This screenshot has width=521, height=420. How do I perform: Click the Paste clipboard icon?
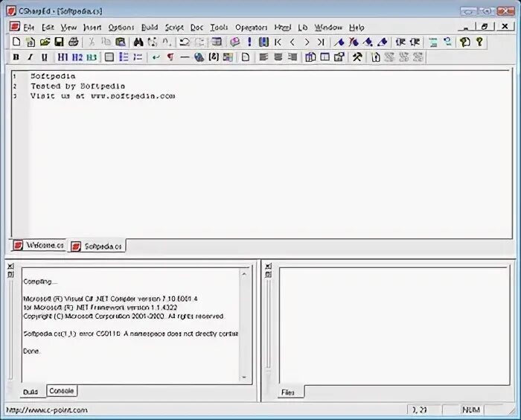click(121, 42)
